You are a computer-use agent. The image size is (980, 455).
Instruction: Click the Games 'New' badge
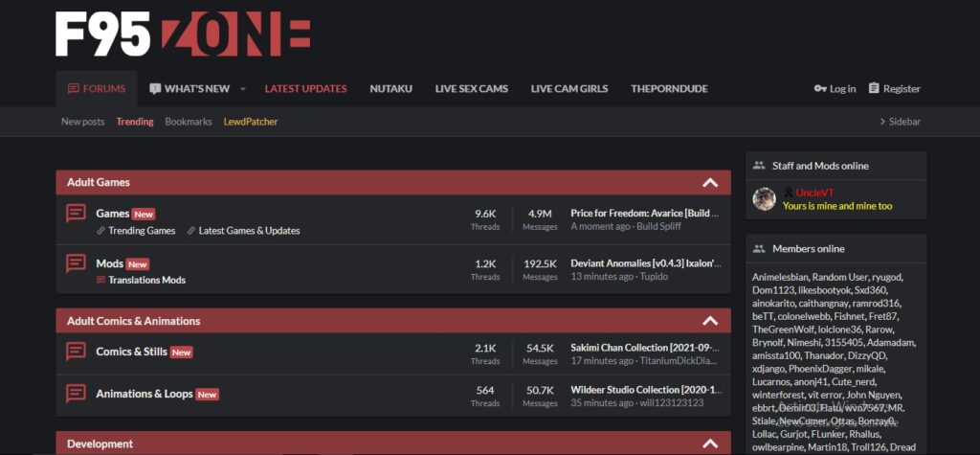tap(144, 214)
